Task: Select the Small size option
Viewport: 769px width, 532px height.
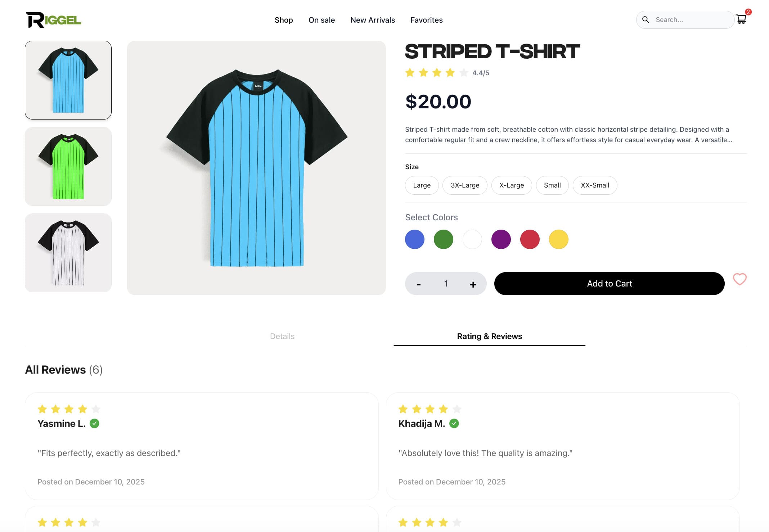Action: (x=552, y=185)
